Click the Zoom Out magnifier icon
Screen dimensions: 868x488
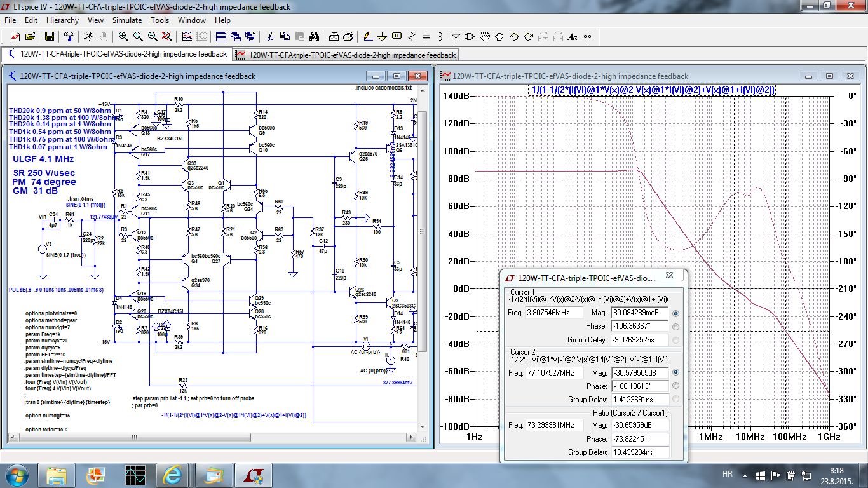(x=153, y=36)
